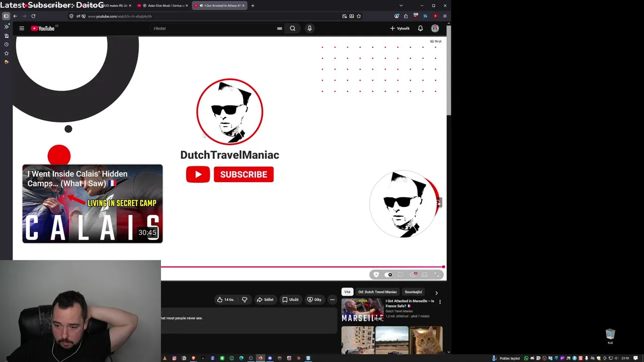The width and height of the screenshot is (644, 362).
Task: Open the shield site-information icon in address bar
Action: (71, 16)
